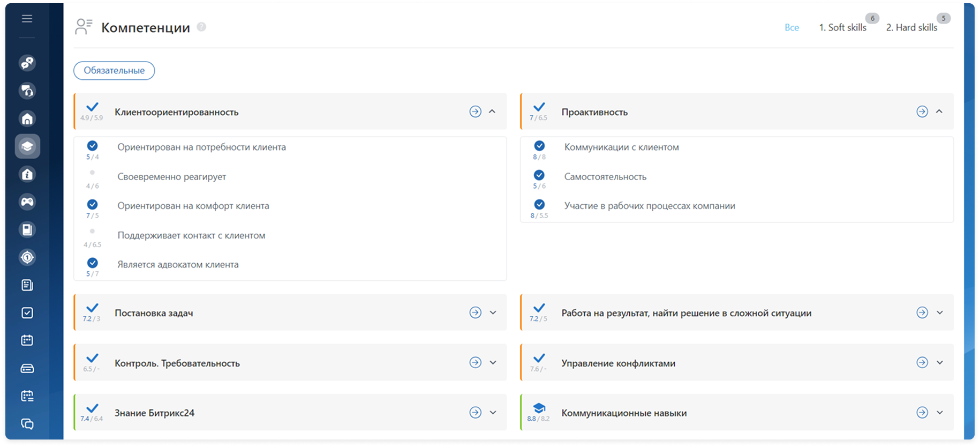Screen dimensions: 980x447
Task: Switch to the Hard skills tab
Action: 911,27
